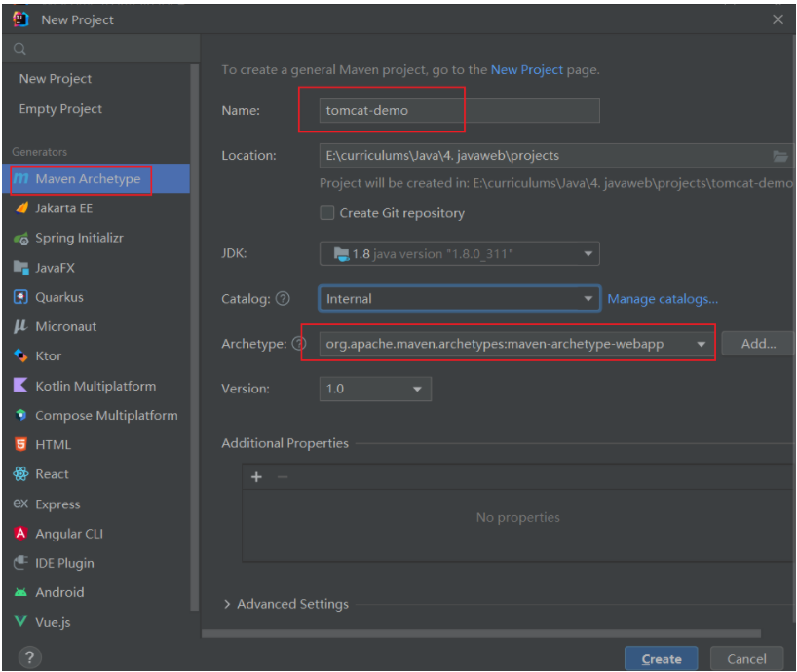Select the IDE Plugin generator label
Viewport: 797px width, 672px height.
click(x=64, y=563)
